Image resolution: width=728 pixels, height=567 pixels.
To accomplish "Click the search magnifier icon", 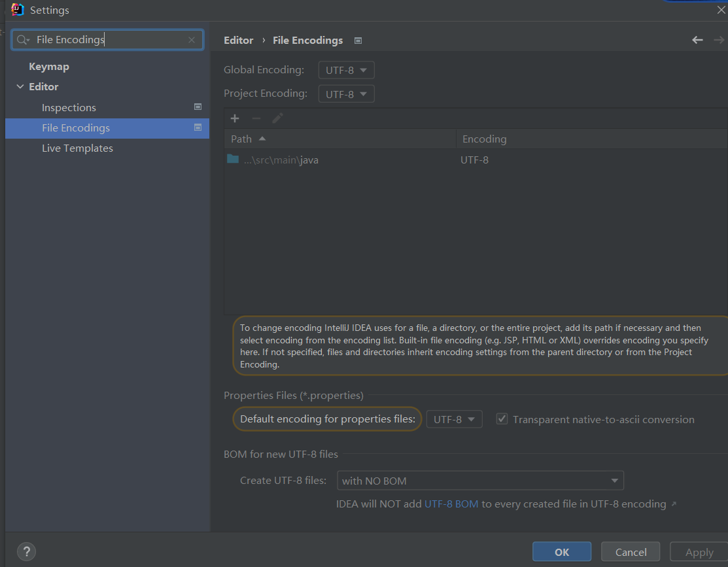I will [x=22, y=40].
